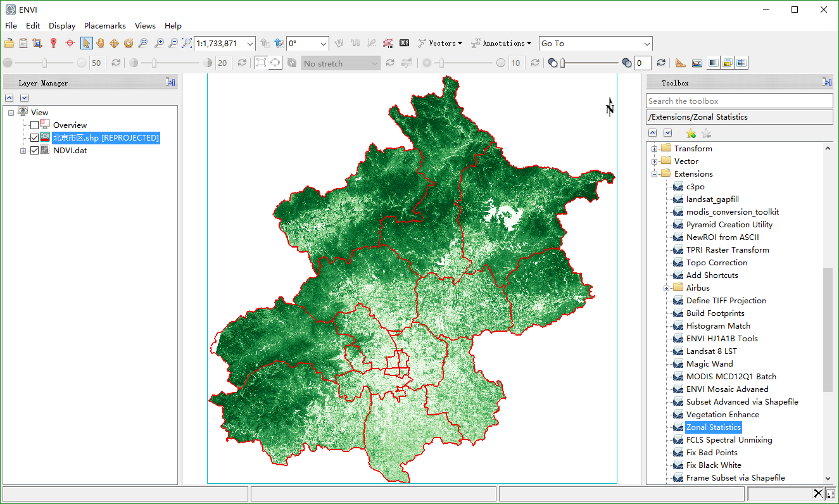Activate the Crosshairs cursor tool
The height and width of the screenshot is (504, 839).
point(70,43)
